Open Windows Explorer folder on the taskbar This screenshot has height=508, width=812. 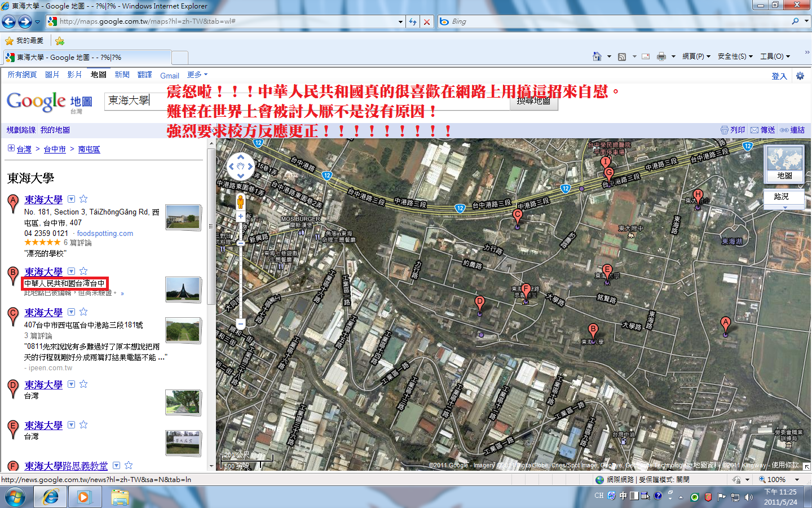pyautogui.click(x=120, y=497)
